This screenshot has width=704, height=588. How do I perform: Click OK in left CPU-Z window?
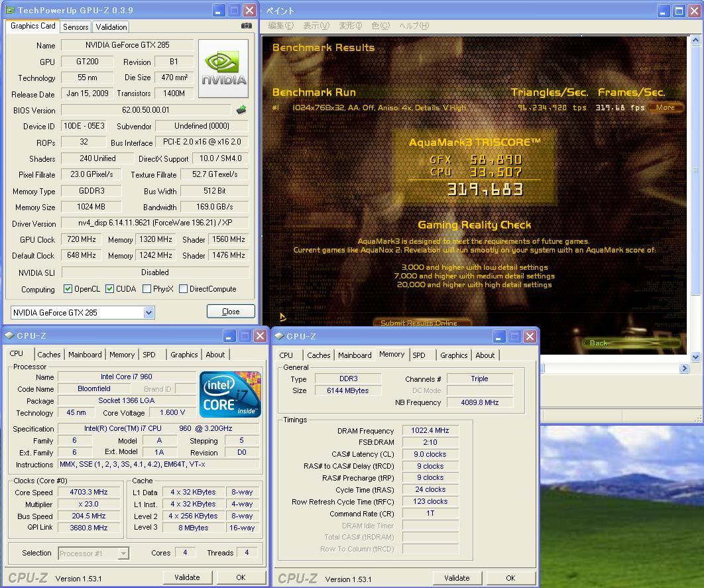coord(241,577)
